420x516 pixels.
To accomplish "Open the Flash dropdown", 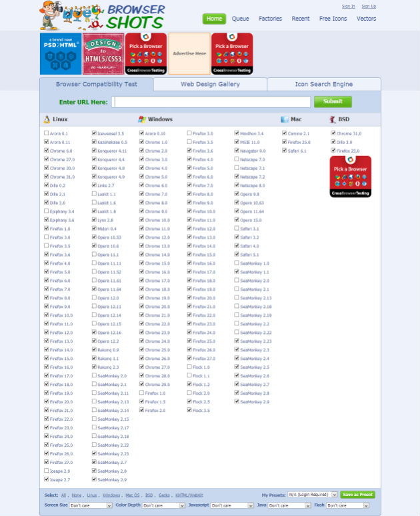I will pyautogui.click(x=348, y=505).
